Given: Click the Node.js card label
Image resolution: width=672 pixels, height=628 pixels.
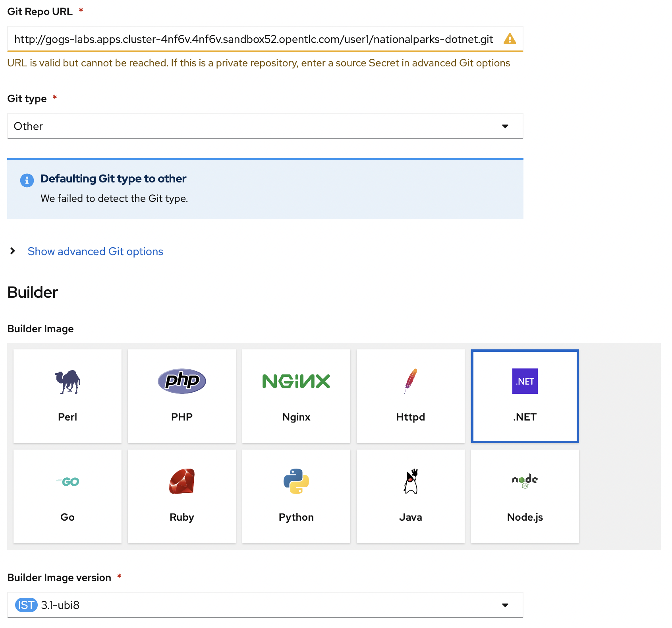Looking at the screenshot, I should click(x=525, y=518).
